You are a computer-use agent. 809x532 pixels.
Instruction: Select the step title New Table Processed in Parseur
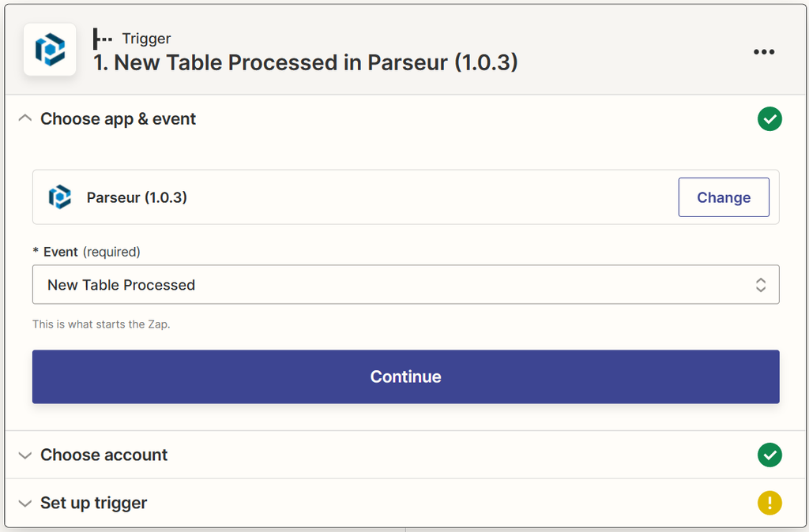(303, 62)
